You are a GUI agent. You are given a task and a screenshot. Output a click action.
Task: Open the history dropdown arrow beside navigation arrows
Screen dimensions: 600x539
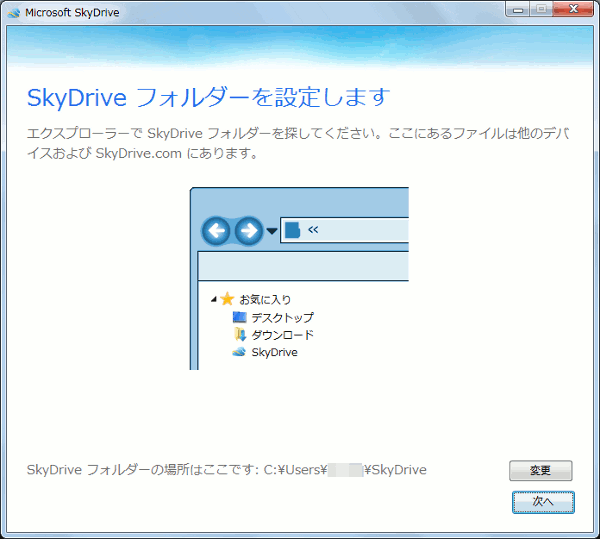271,233
